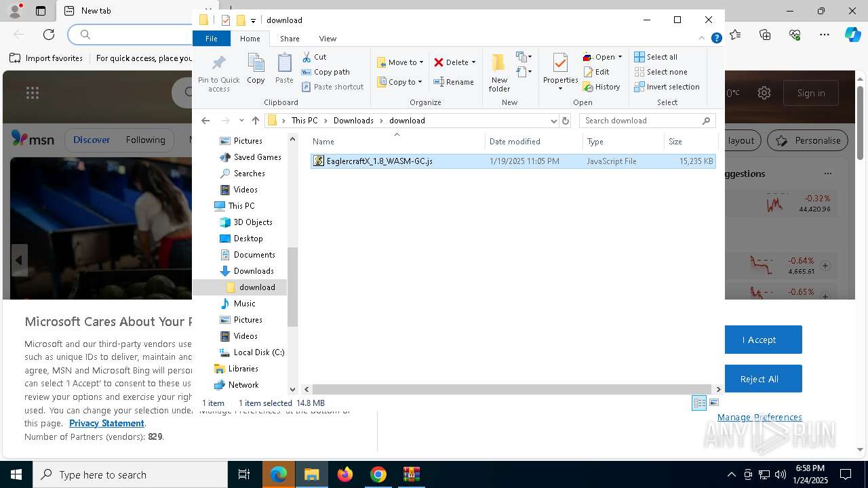The width and height of the screenshot is (868, 488).
Task: Click Select all in the ribbon
Action: [x=656, y=57]
